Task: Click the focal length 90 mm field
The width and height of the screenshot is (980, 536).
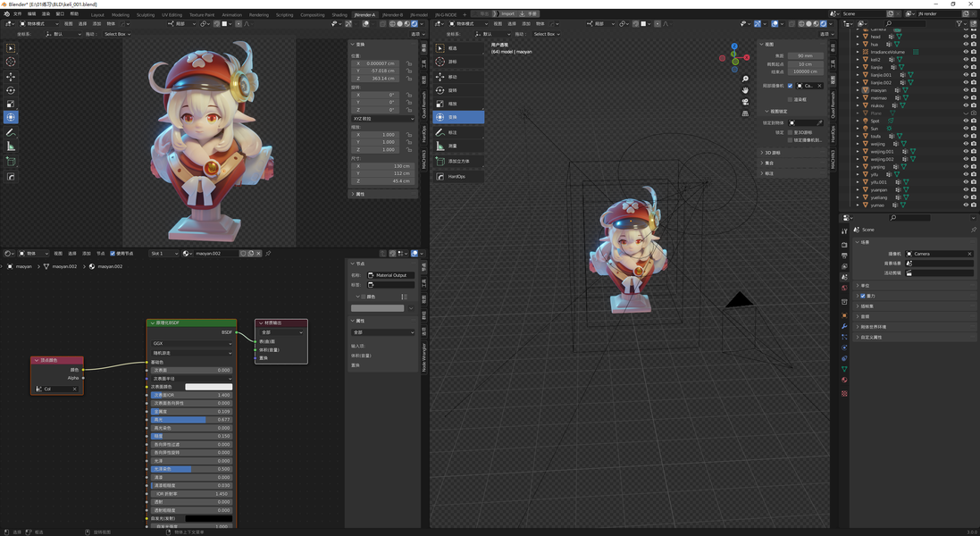Action: click(x=805, y=55)
